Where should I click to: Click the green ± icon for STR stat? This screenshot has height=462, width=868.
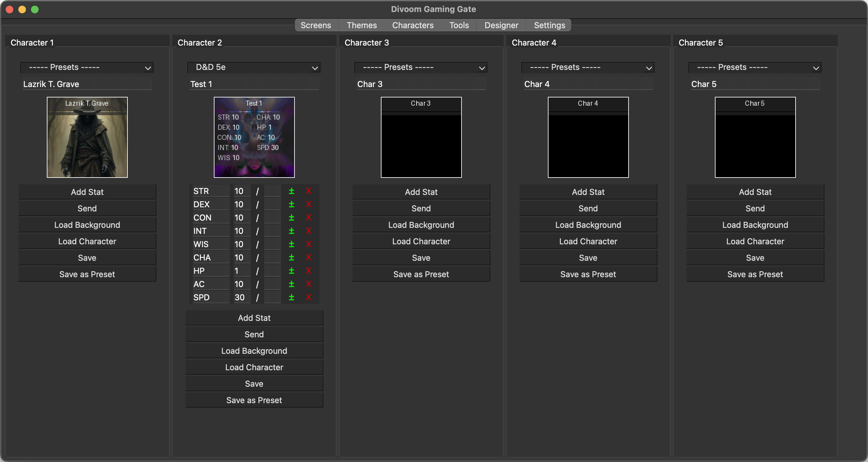(x=291, y=191)
